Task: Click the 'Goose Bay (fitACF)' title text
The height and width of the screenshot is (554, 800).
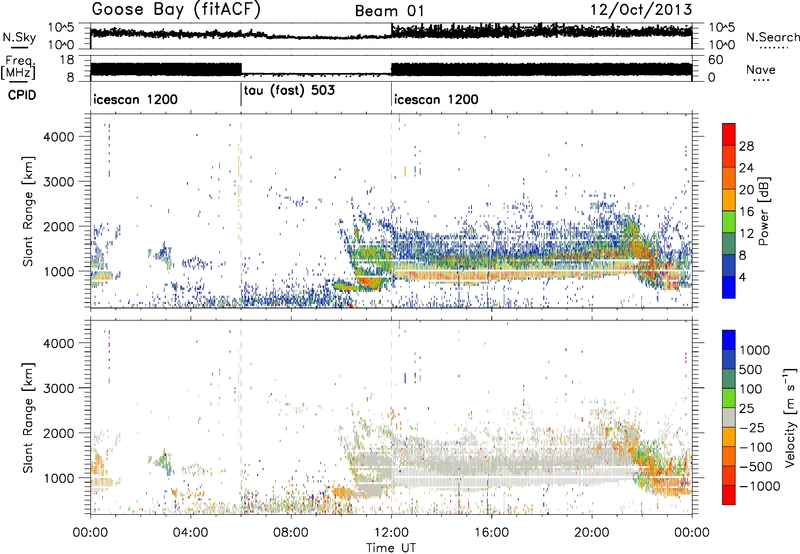Action: pyautogui.click(x=176, y=10)
